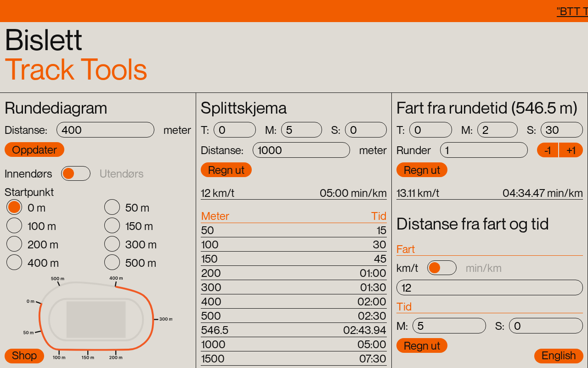The height and width of the screenshot is (368, 588).
Task: Click the 1000 meter split row
Action: (294, 345)
